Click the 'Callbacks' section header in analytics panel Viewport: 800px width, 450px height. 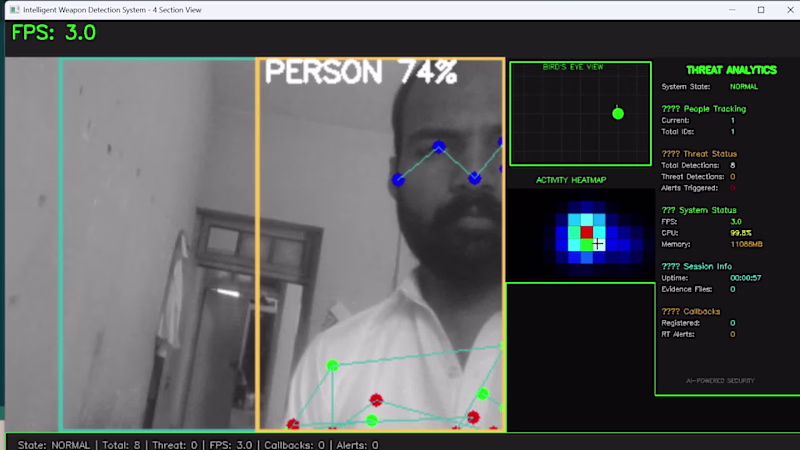[x=691, y=312]
